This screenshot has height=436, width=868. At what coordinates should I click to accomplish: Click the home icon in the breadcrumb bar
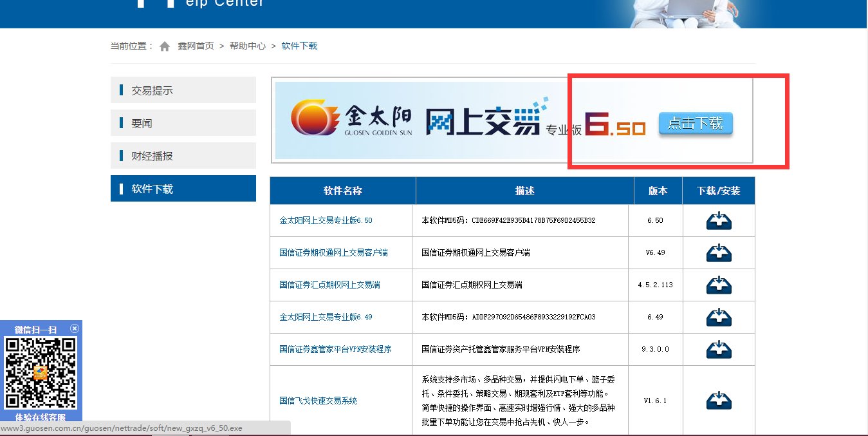click(165, 45)
